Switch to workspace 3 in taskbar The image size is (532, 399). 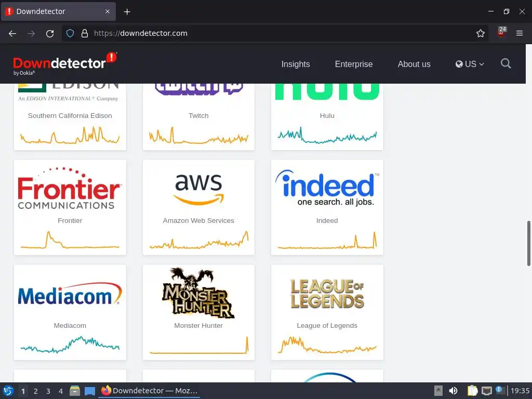click(48, 391)
